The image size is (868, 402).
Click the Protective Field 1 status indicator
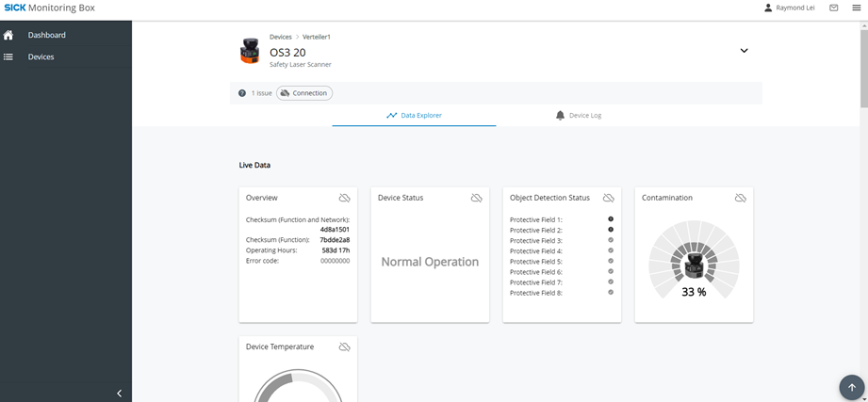pos(611,219)
